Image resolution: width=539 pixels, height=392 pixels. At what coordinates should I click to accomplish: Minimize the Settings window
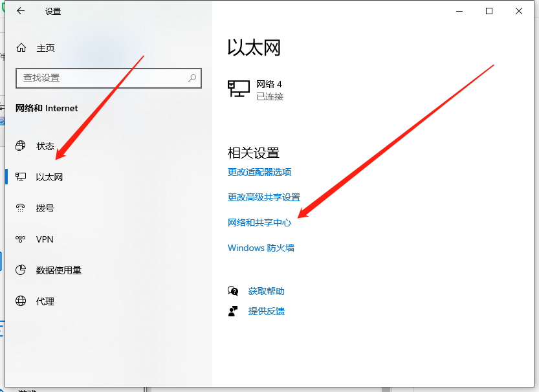point(459,11)
